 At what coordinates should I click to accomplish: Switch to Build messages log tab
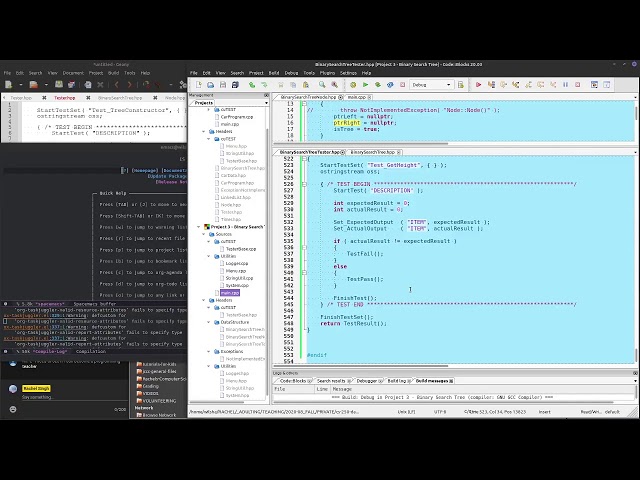(x=432, y=381)
